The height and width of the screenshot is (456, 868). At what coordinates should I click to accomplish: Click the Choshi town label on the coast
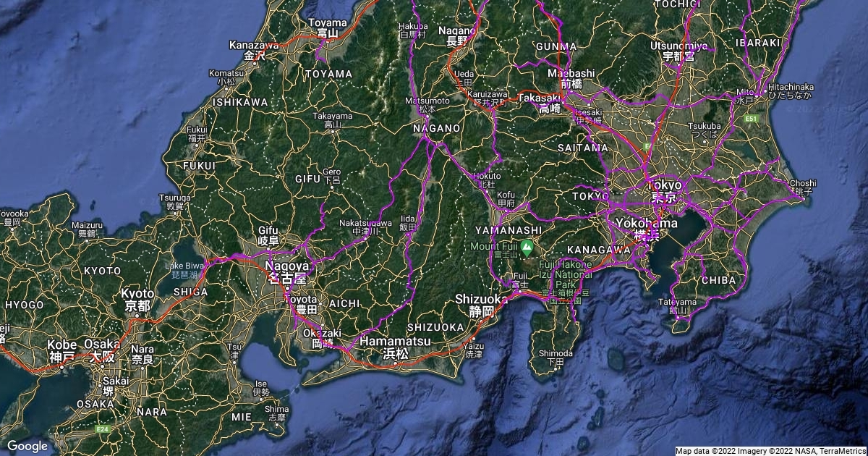[803, 184]
